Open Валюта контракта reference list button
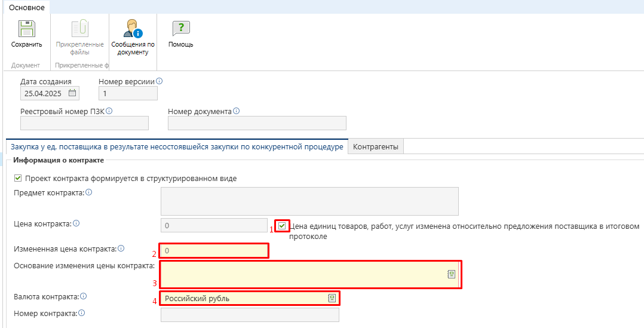The image size is (644, 328). pyautogui.click(x=332, y=299)
